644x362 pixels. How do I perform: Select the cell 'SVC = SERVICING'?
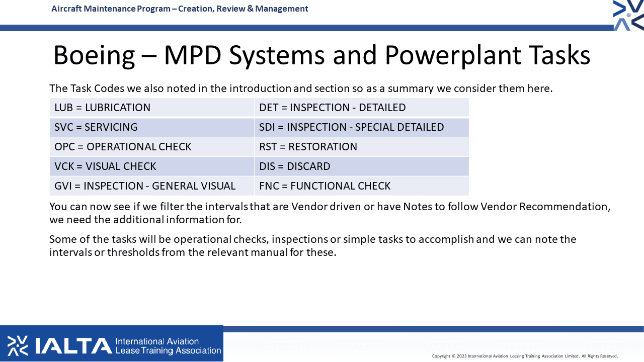(152, 127)
